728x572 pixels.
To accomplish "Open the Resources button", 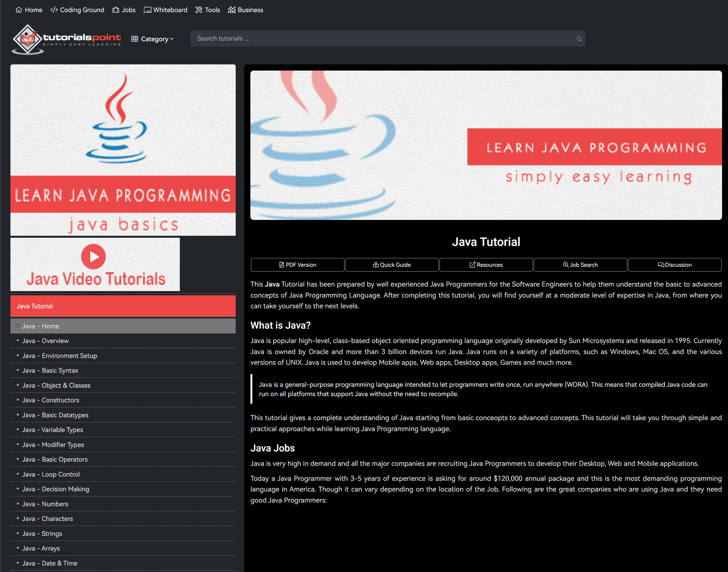I will [486, 265].
